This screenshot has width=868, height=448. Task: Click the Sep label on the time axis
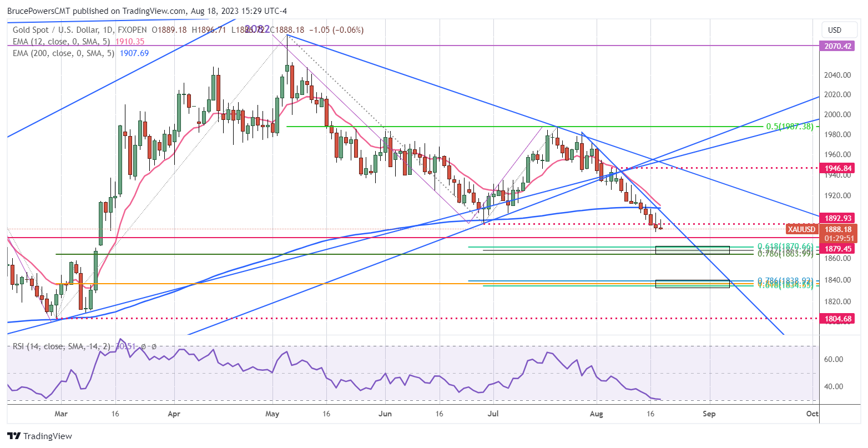pos(708,414)
